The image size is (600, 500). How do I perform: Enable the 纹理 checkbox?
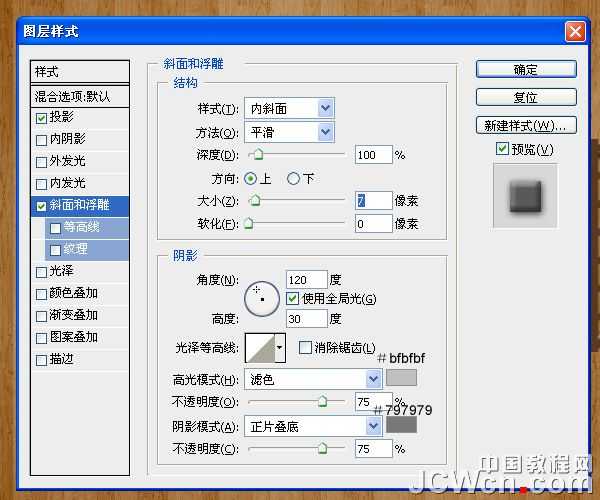point(55,250)
